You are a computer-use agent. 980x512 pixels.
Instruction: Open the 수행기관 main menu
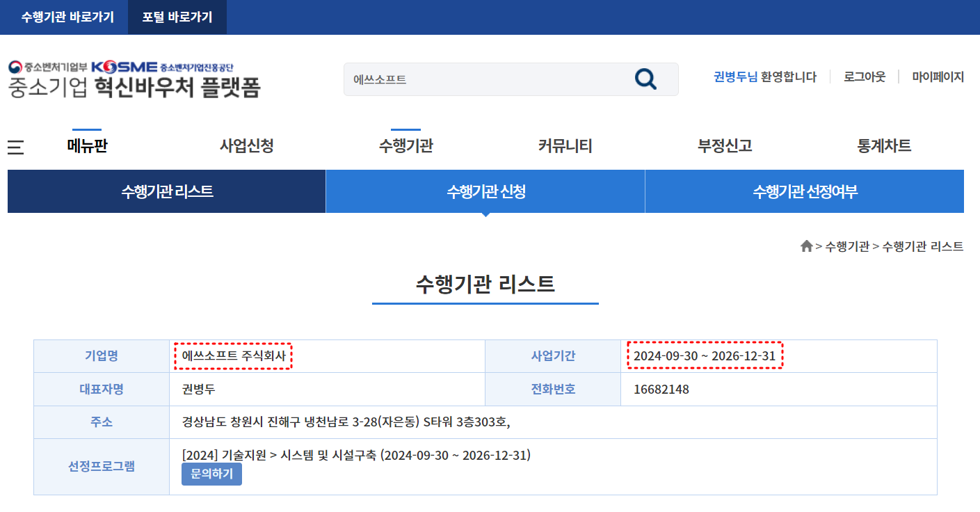406,146
